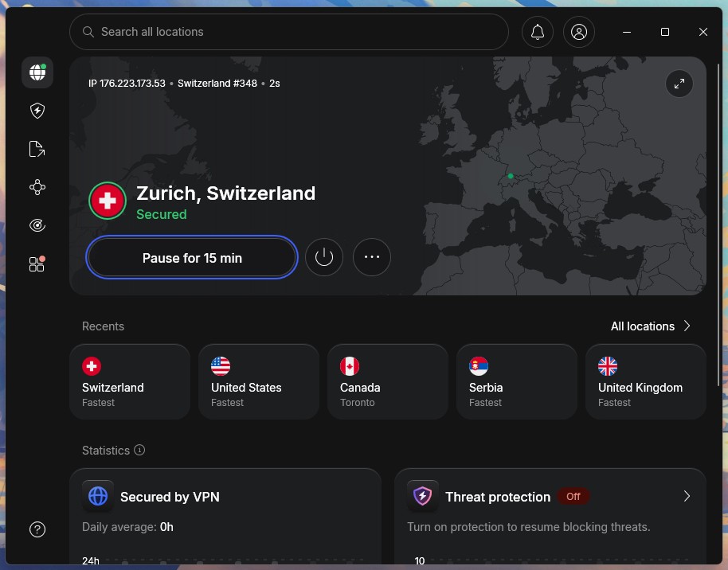Open Threat Protection shield in sidebar
728x570 pixels.
pyautogui.click(x=37, y=111)
